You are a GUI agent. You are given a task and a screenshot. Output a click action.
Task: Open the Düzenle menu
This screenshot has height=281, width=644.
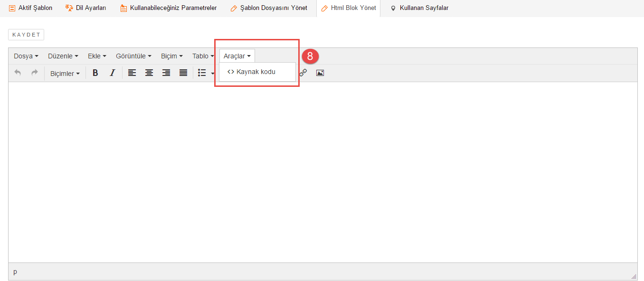pos(63,56)
